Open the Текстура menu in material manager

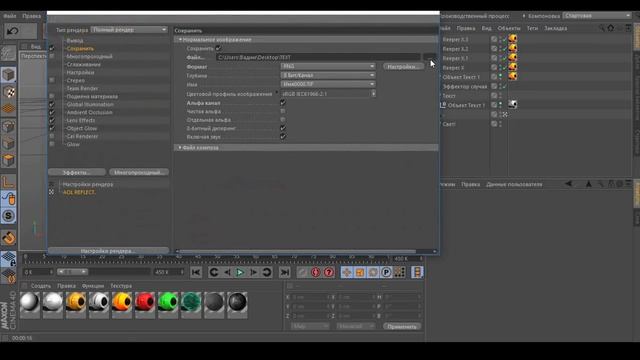tap(121, 286)
